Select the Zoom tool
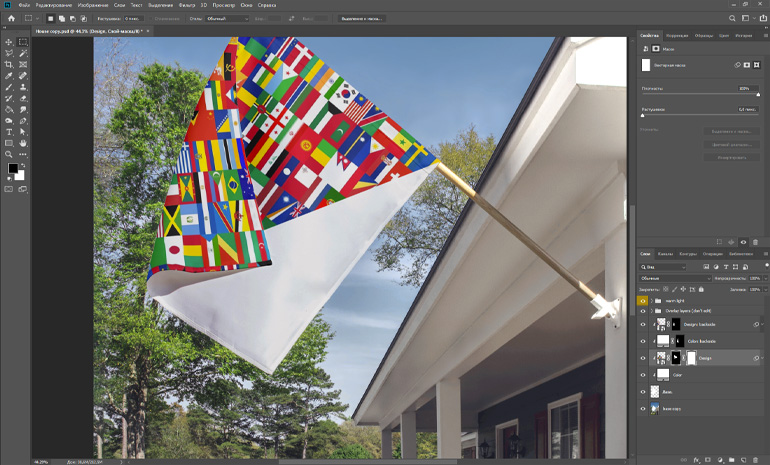Screen dimensions: 770x465 pyautogui.click(x=9, y=155)
